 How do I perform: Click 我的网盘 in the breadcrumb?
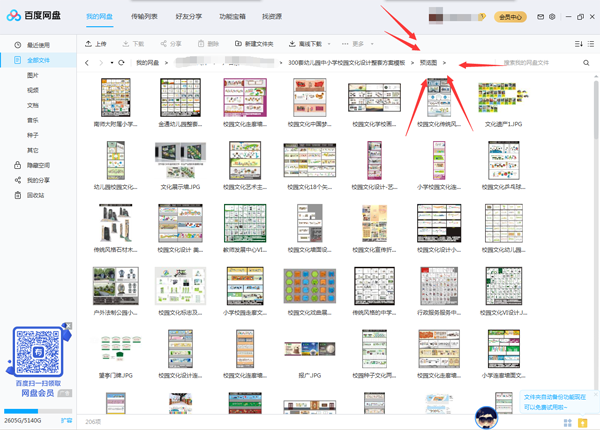click(x=148, y=63)
